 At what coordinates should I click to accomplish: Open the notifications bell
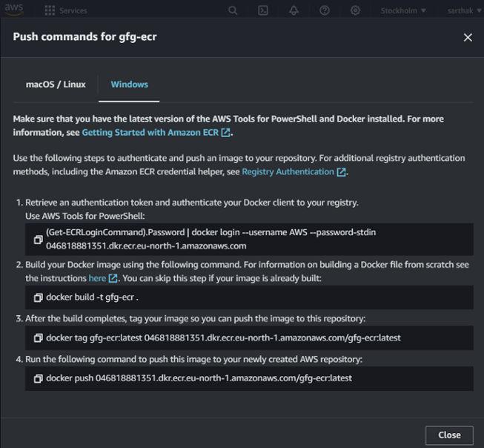point(294,10)
